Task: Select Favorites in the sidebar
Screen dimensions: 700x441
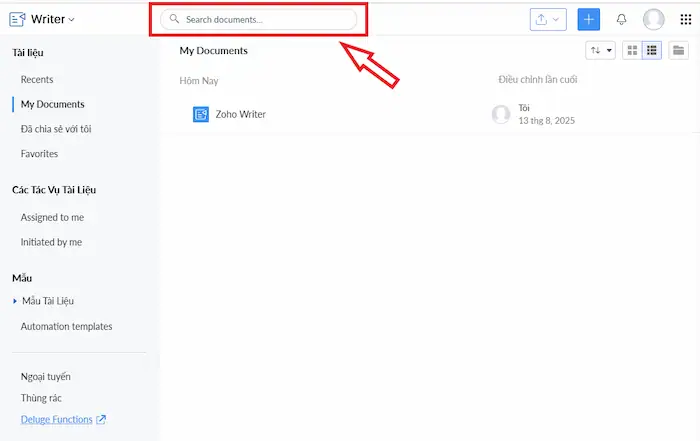Action: [x=39, y=154]
